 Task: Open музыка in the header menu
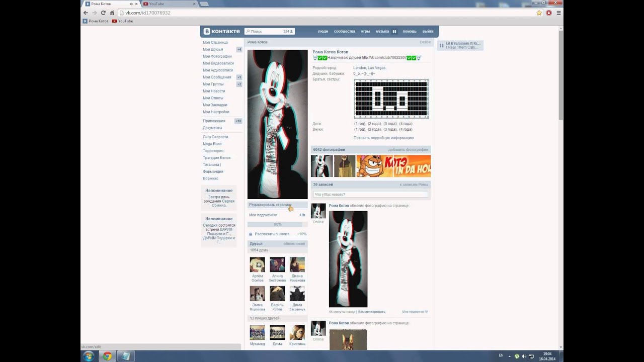(382, 31)
